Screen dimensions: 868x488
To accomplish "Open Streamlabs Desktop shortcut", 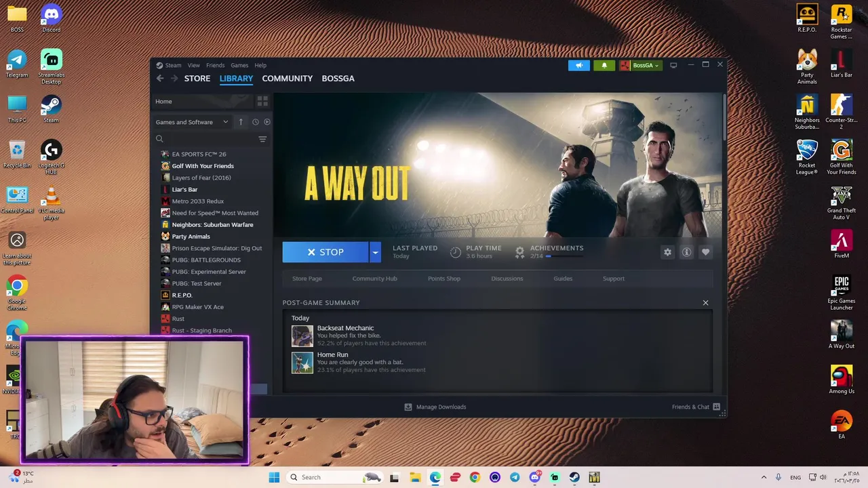I will pos(51,67).
